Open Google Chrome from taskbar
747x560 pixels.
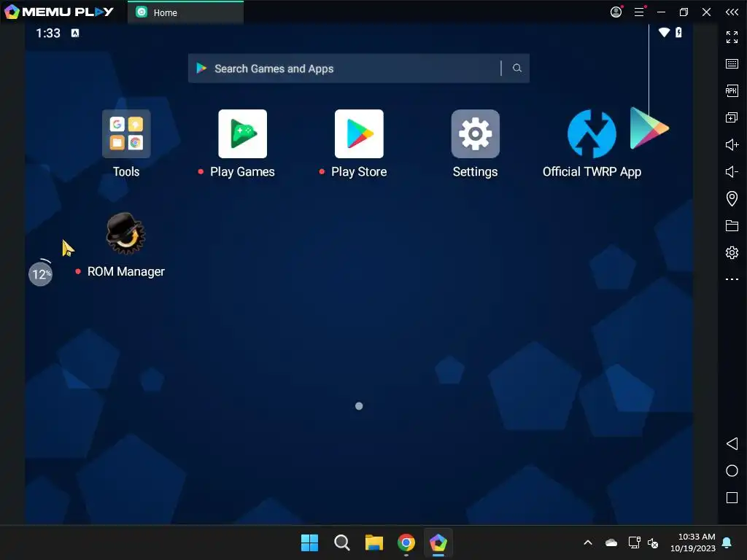click(x=406, y=542)
